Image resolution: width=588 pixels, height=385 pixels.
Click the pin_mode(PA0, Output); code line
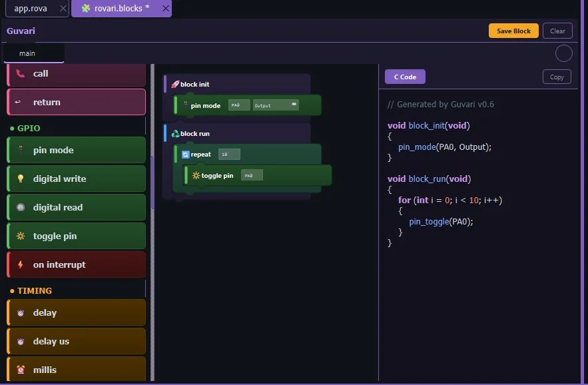click(445, 147)
